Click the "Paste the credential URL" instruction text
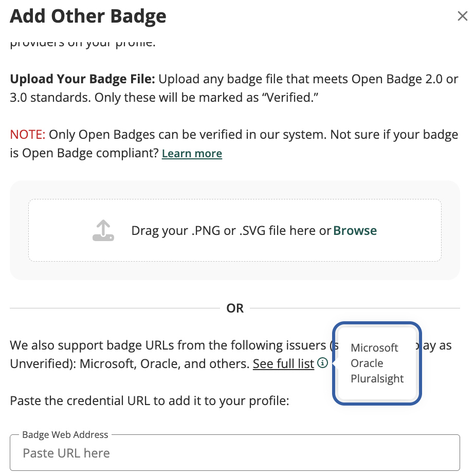The image size is (475, 476). coord(150,399)
